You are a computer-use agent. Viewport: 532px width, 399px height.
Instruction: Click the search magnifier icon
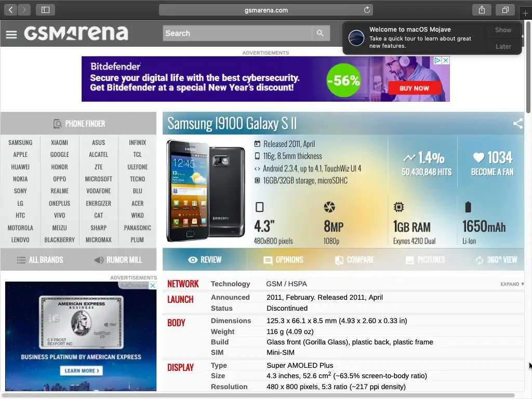(x=320, y=33)
